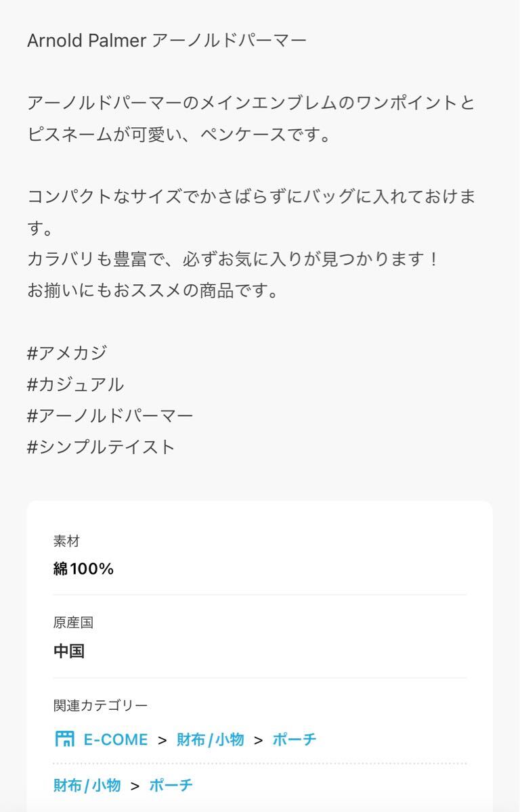Open ポーチ in the bottom category row
Image resolution: width=520 pixels, height=812 pixels.
171,785
